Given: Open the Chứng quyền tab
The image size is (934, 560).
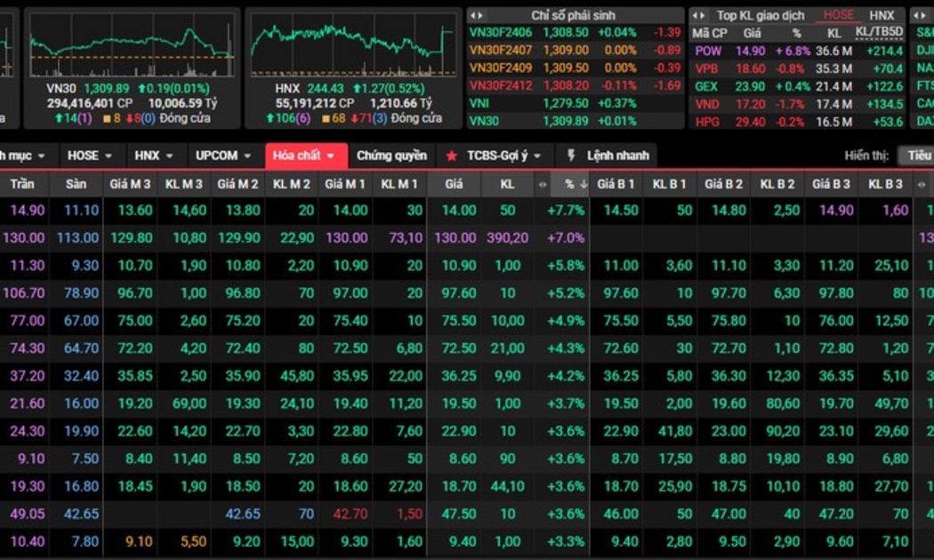Looking at the screenshot, I should 391,156.
